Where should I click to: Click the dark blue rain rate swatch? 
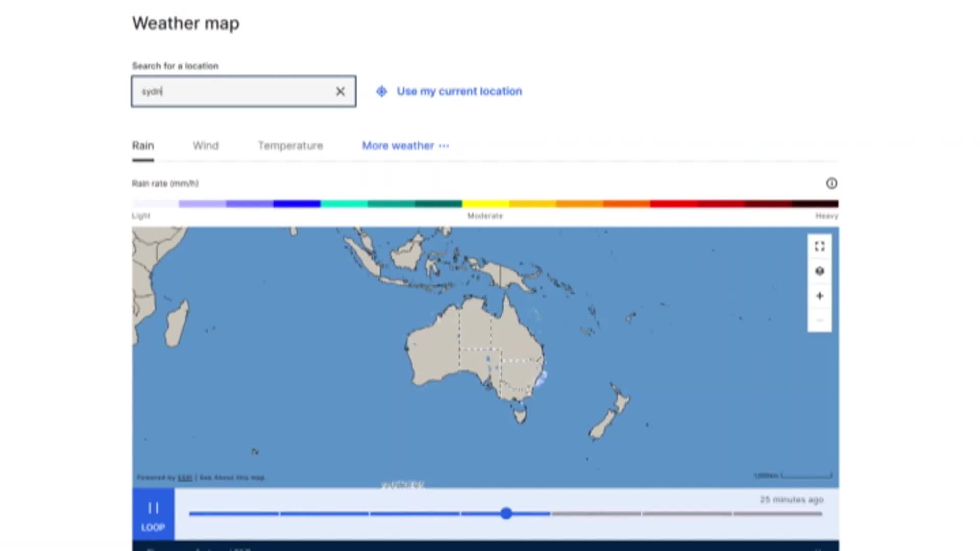297,204
